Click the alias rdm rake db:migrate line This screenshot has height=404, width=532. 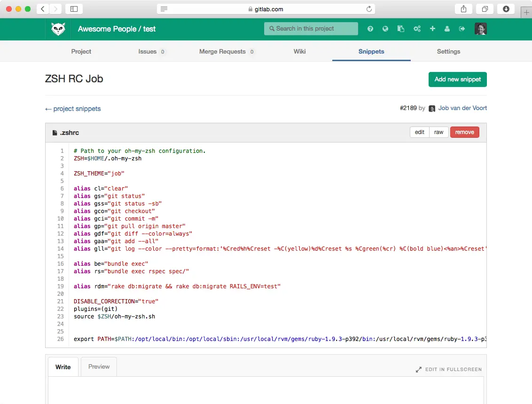pyautogui.click(x=177, y=286)
